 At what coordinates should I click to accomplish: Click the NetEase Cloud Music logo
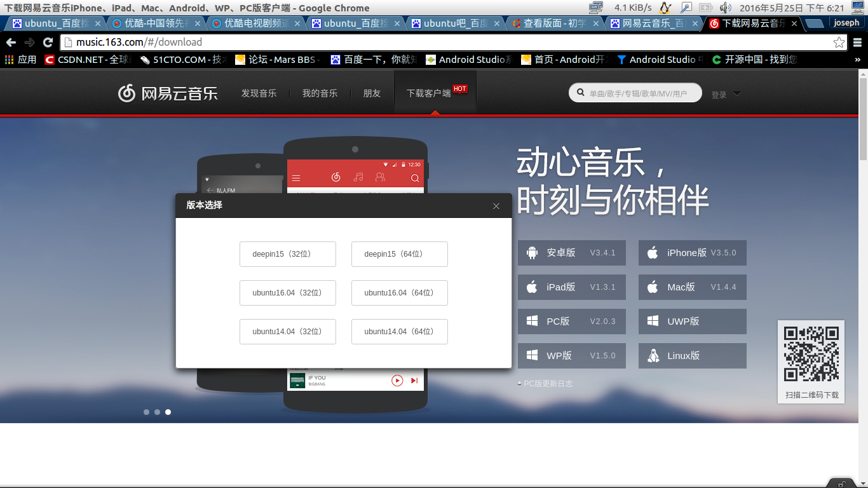click(168, 93)
